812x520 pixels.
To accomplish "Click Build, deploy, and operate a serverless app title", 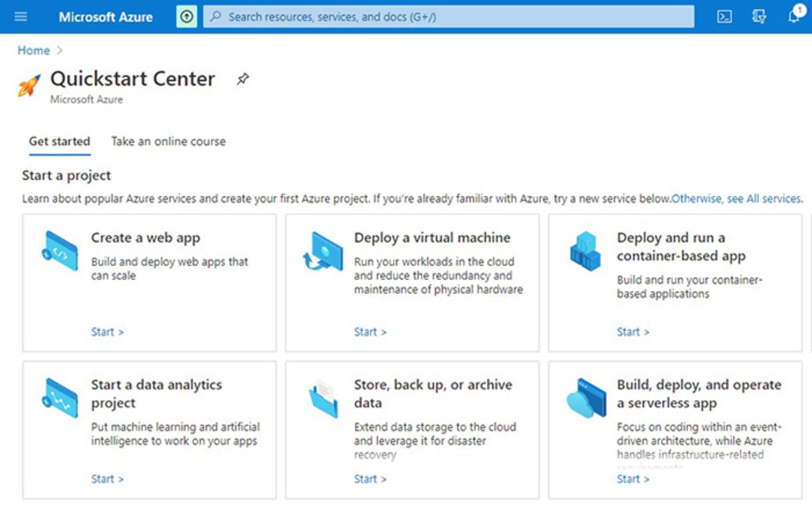I will pos(699,394).
